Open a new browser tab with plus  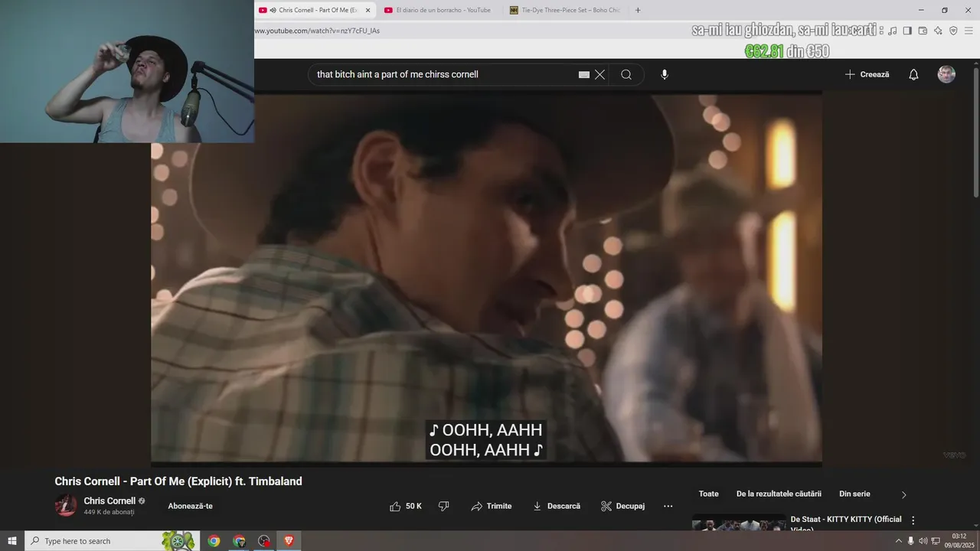coord(638,10)
